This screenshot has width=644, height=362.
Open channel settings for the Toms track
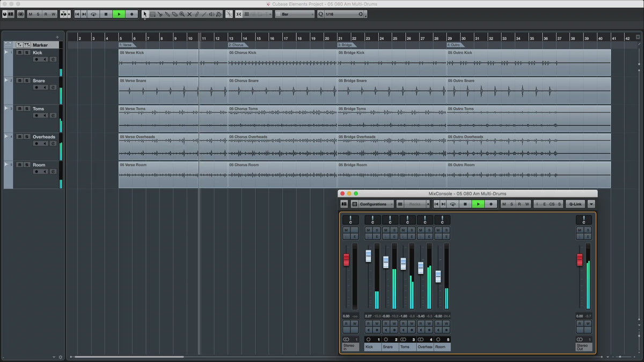[53, 115]
